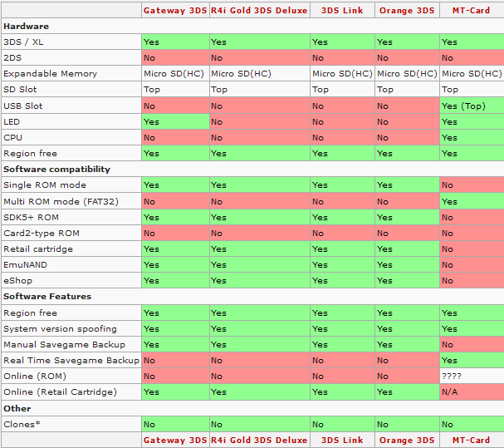Image resolution: width=504 pixels, height=448 pixels.
Task: Click the Card2-type ROM row label
Action: click(42, 233)
